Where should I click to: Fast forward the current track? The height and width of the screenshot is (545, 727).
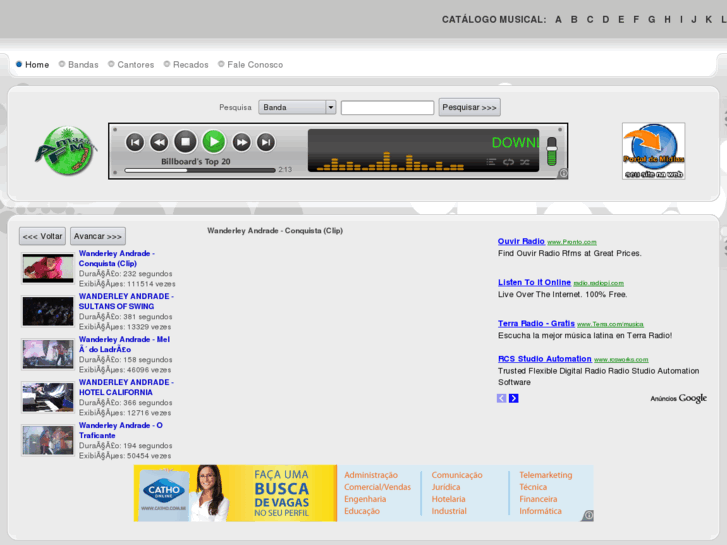(242, 142)
